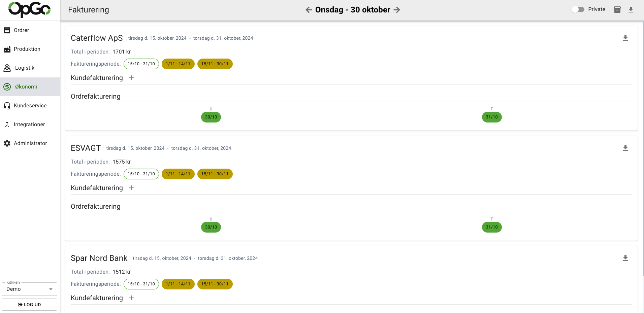
Task: Select the Økonomi sidebar item
Action: click(30, 87)
